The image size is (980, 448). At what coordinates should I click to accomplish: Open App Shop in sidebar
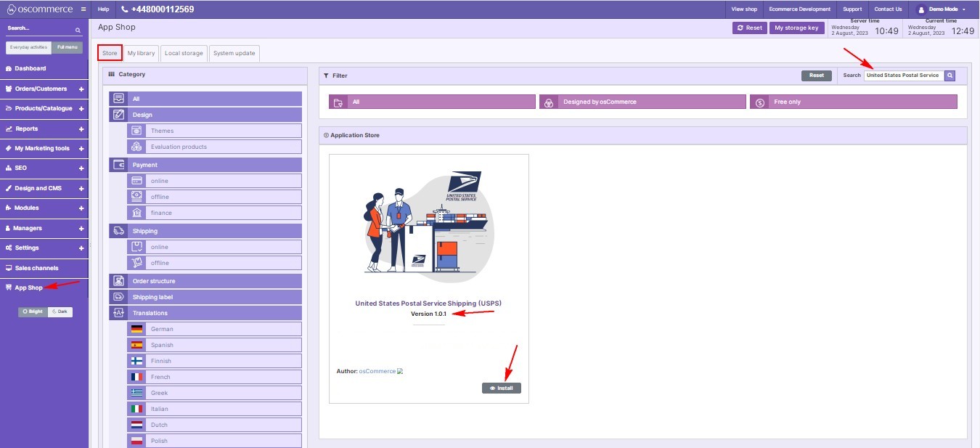coord(29,288)
